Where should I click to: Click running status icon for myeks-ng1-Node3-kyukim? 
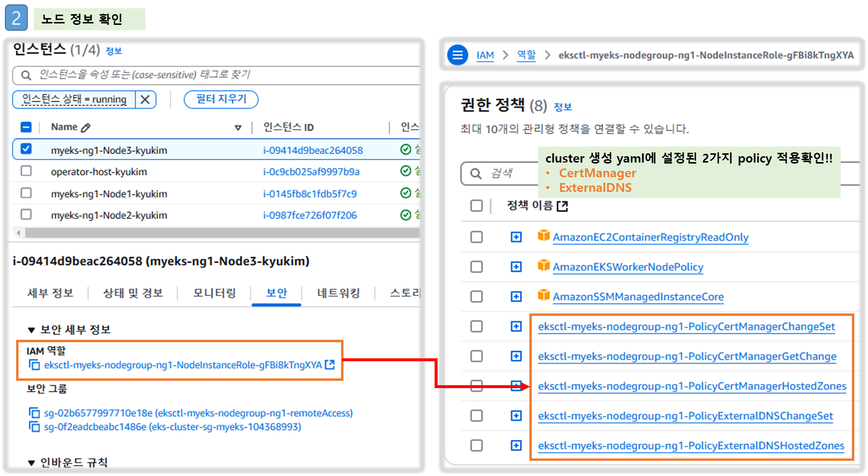pos(405,149)
